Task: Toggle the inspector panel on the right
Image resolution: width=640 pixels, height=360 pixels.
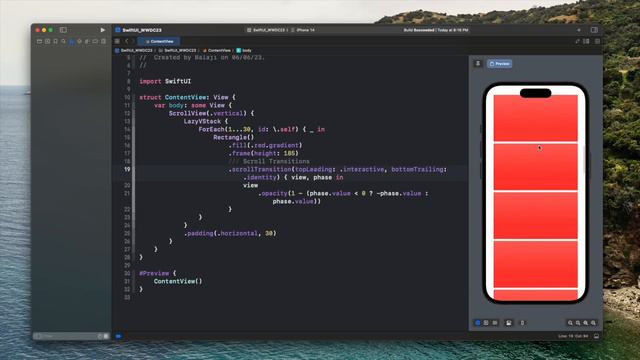Action: [594, 30]
